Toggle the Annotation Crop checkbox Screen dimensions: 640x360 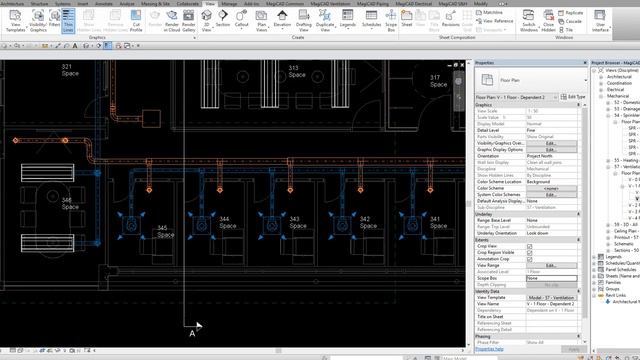click(x=529, y=259)
